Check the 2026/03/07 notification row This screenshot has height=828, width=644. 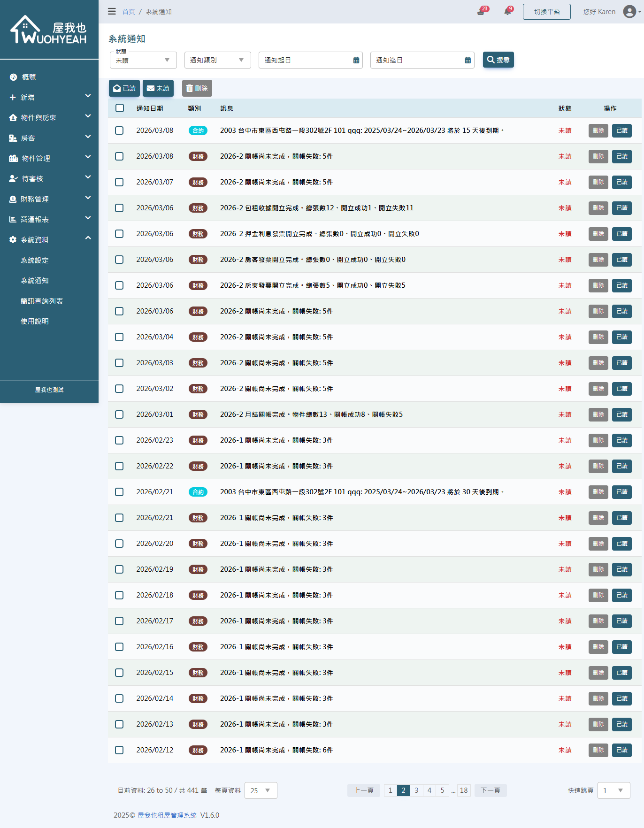(119, 182)
